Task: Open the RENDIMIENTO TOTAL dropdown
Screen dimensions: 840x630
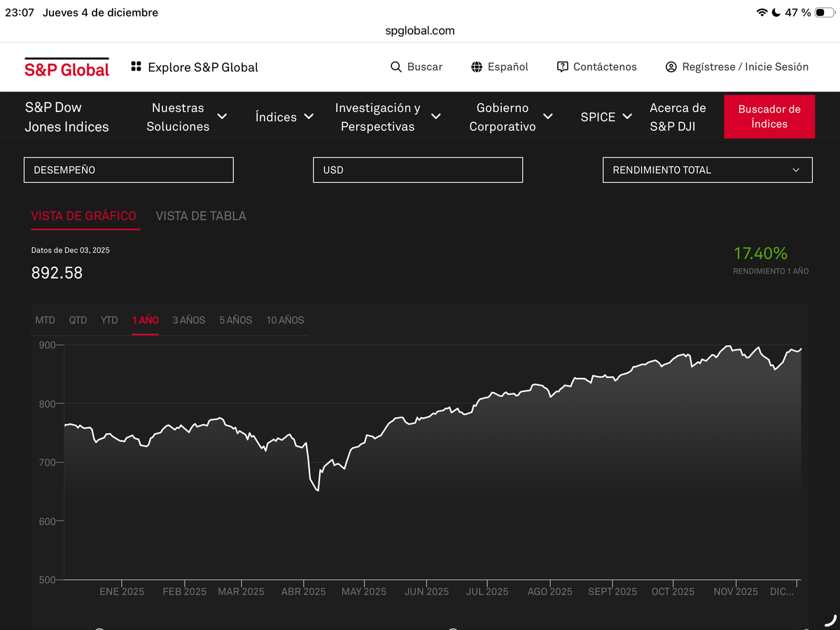Action: (707, 169)
